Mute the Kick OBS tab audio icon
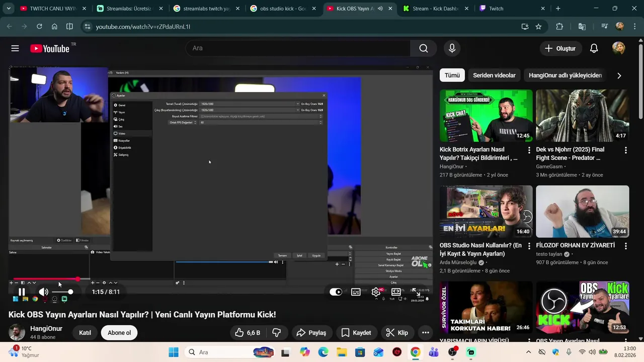The width and height of the screenshot is (644, 362). (380, 9)
